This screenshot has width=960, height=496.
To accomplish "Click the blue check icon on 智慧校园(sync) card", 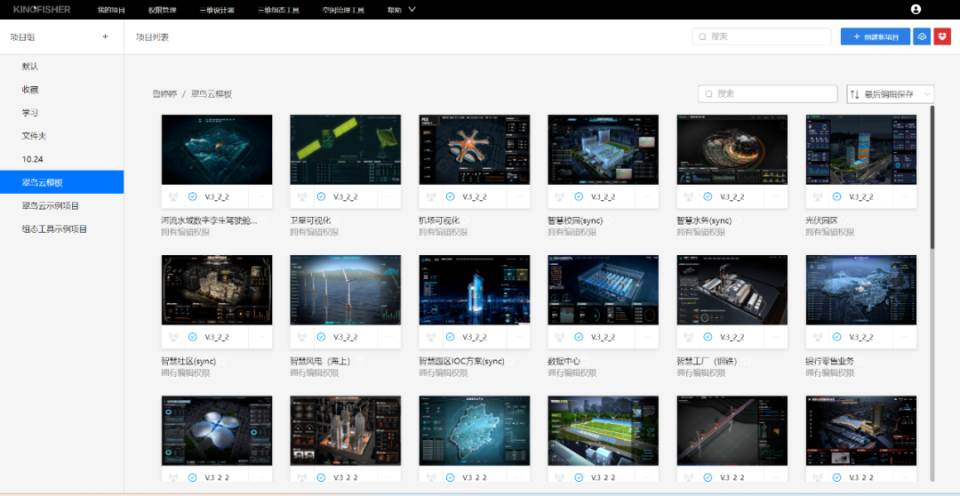I will click(579, 197).
